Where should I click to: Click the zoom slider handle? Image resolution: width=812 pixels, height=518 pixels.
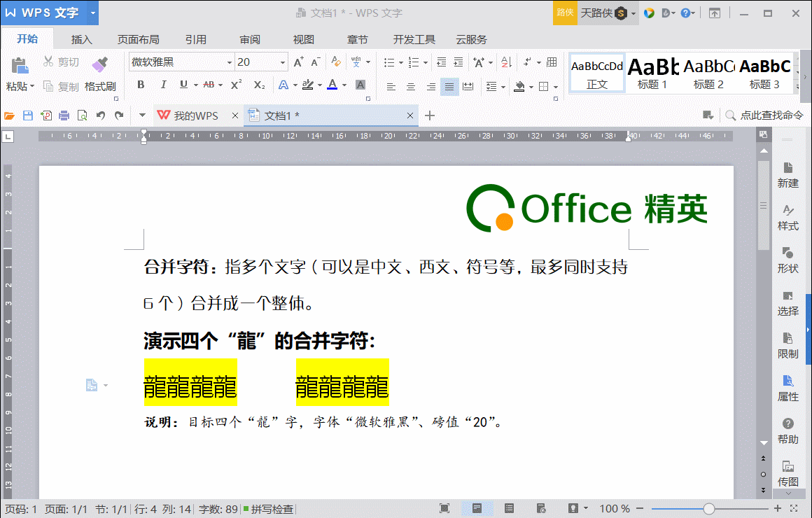tap(709, 509)
